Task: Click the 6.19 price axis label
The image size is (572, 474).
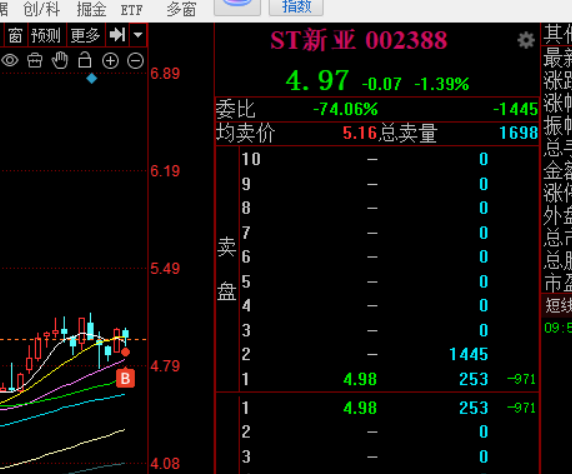Action: pos(165,171)
